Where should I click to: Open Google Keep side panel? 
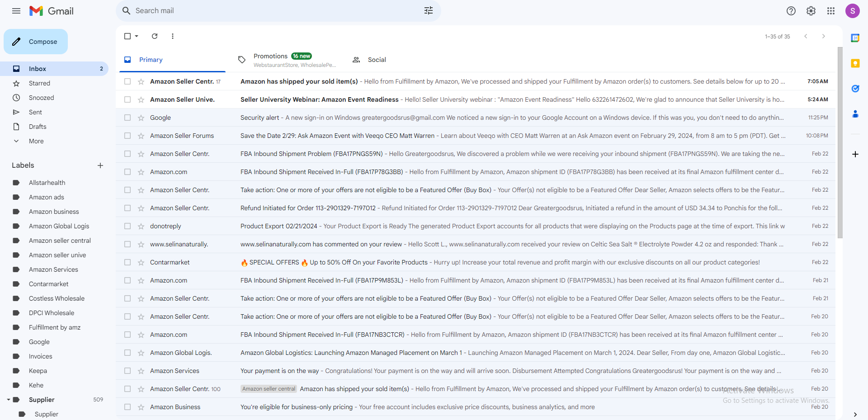pyautogui.click(x=855, y=63)
